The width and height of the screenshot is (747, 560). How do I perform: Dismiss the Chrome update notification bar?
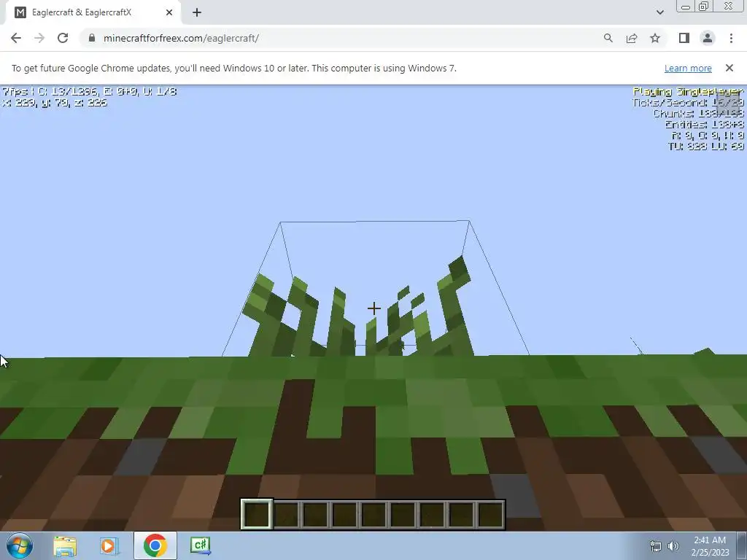tap(729, 68)
